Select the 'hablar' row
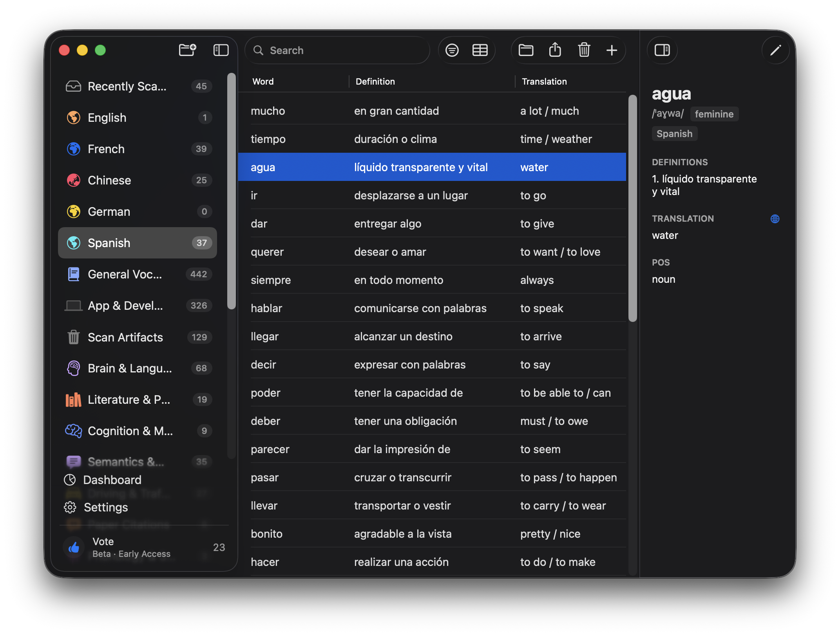The height and width of the screenshot is (636, 840). pos(432,308)
